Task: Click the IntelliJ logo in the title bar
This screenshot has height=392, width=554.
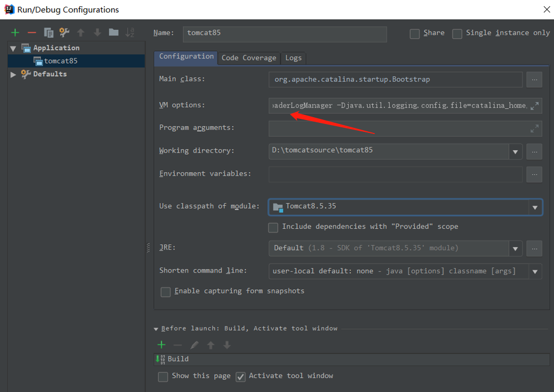Action: (x=9, y=10)
